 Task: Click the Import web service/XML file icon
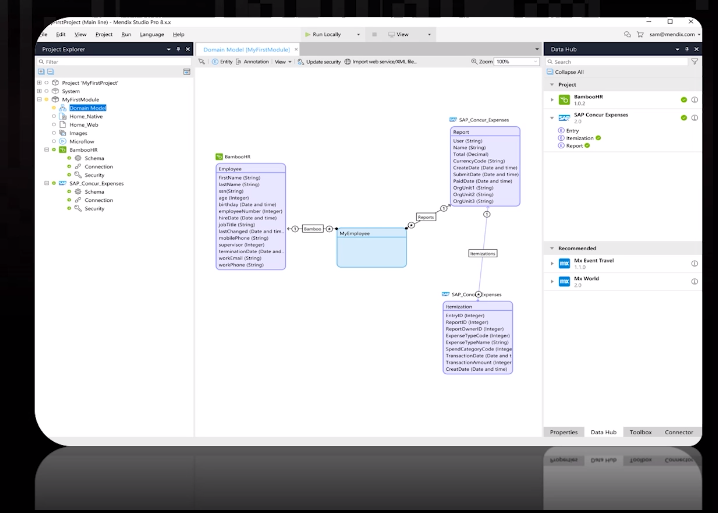click(x=348, y=62)
